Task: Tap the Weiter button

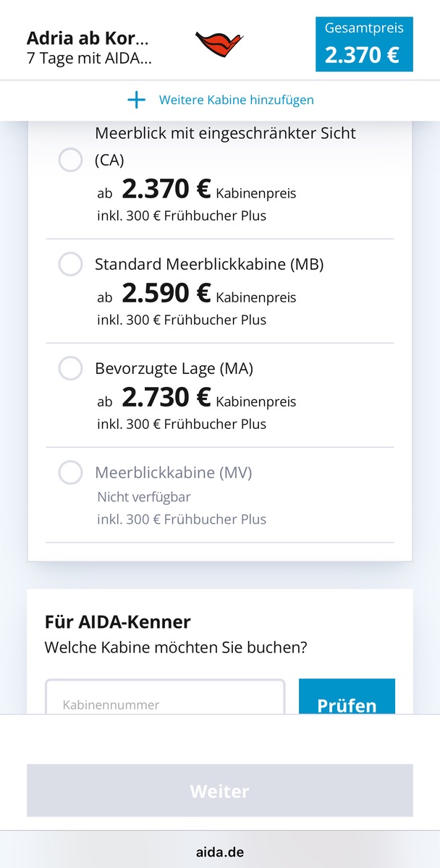Action: coord(220,791)
